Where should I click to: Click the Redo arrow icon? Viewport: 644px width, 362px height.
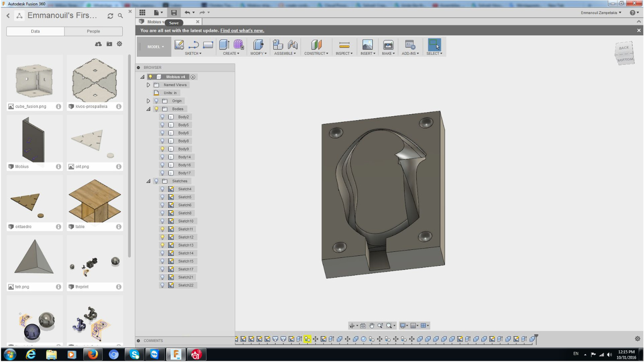(202, 12)
